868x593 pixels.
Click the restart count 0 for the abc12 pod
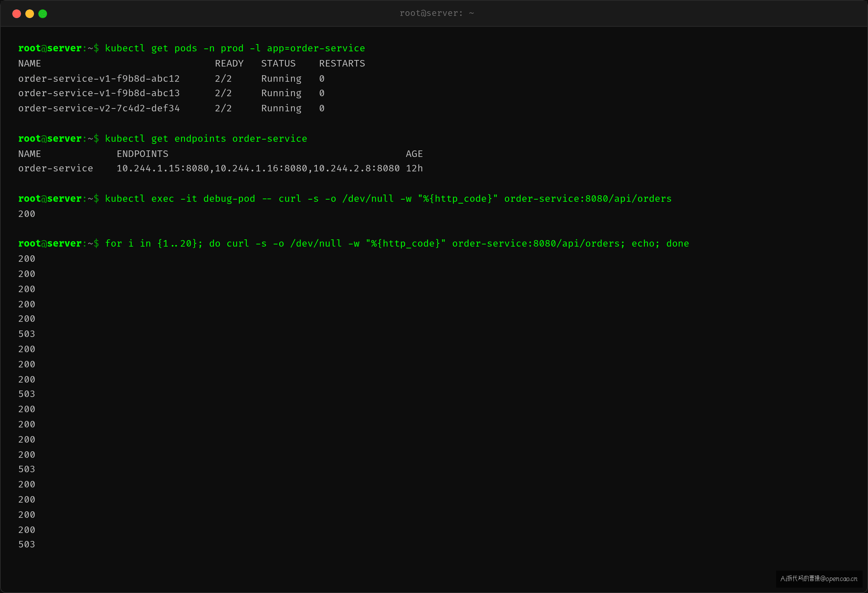click(x=322, y=79)
